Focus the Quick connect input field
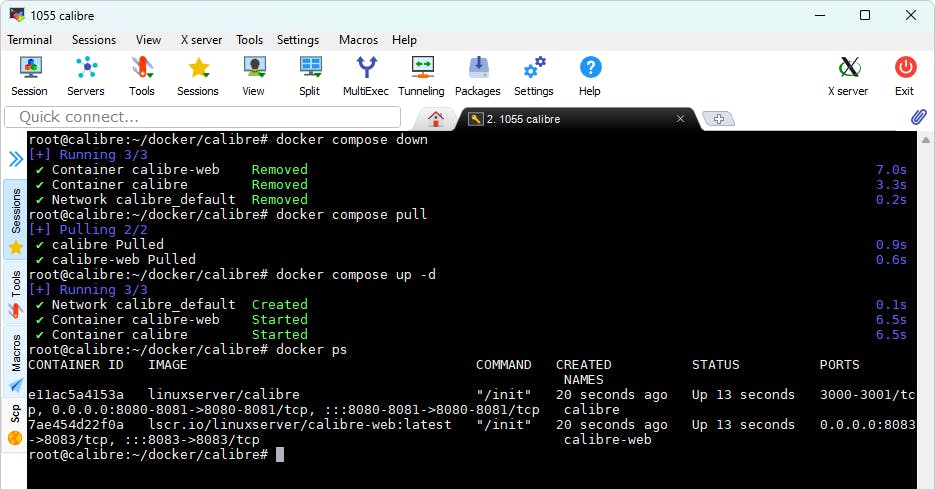The width and height of the screenshot is (935, 489). (x=203, y=117)
